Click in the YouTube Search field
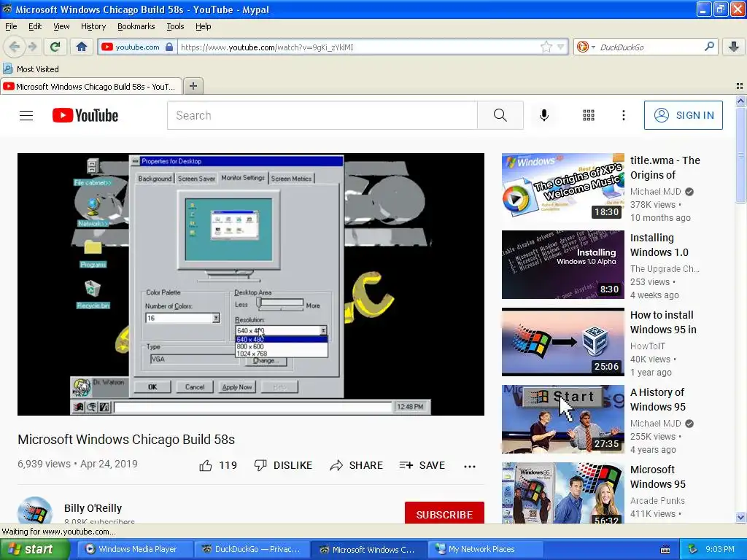Viewport: 747px width, 560px height. click(322, 115)
